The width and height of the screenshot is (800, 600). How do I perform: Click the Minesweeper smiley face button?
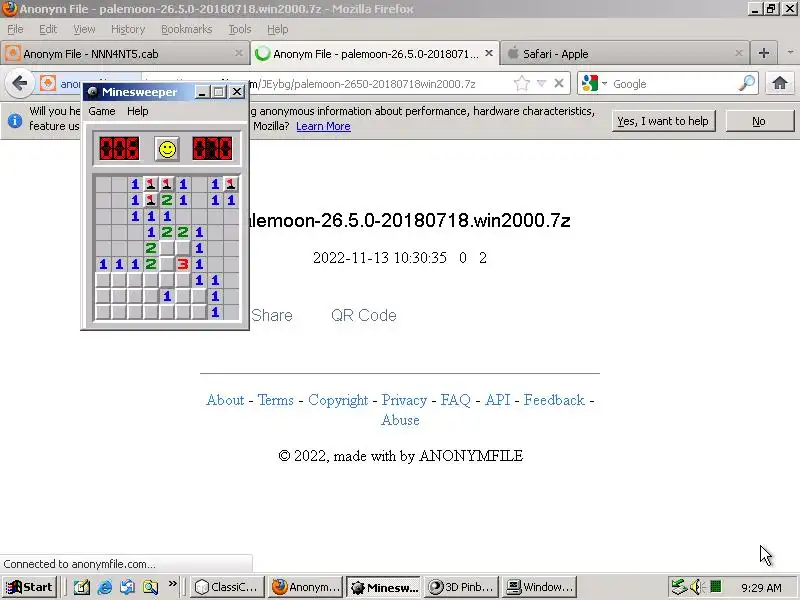pos(167,149)
